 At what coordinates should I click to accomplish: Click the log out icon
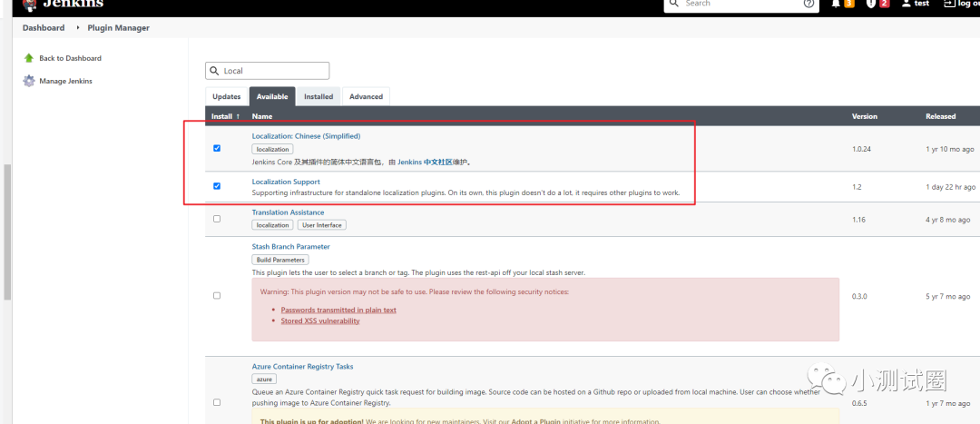(949, 3)
